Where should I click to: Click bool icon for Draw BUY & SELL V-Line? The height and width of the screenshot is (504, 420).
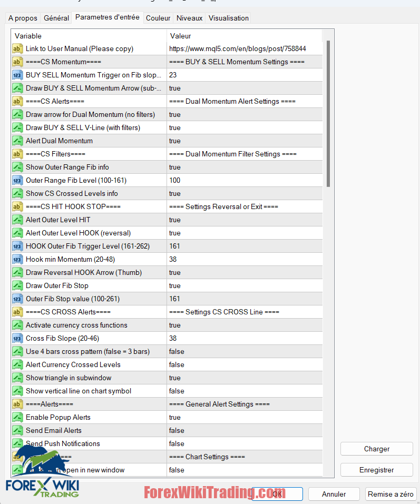pos(17,127)
